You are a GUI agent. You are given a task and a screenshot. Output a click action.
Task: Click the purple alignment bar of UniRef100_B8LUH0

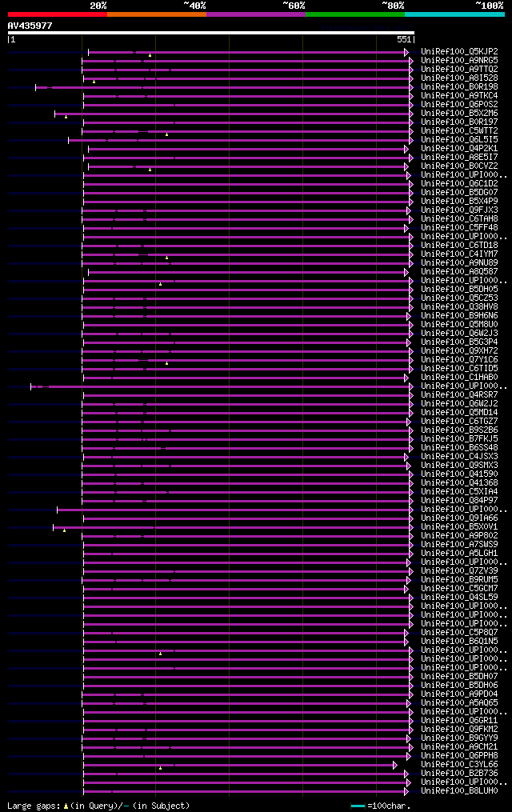pos(246,792)
